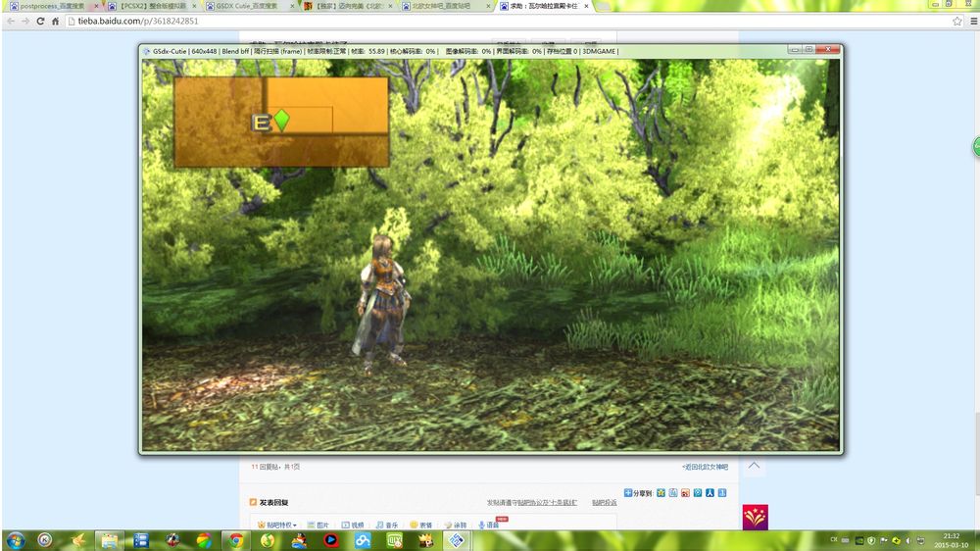
Task: Open the iQIYI taskbar app
Action: point(394,540)
